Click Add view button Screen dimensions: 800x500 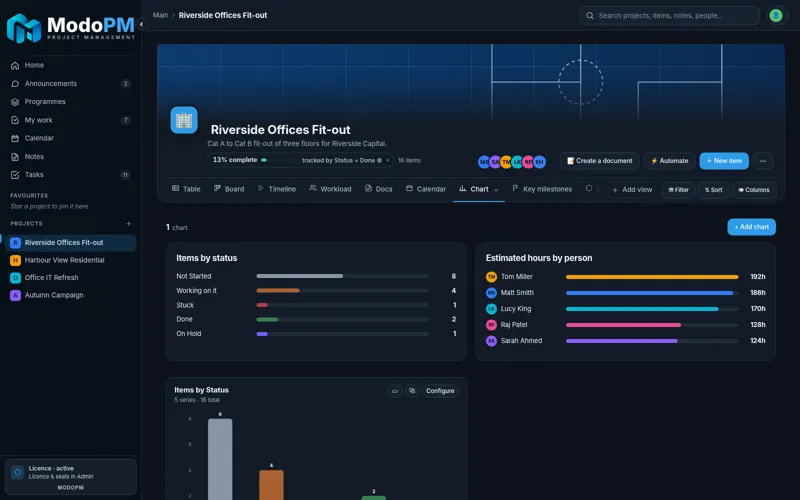coord(632,190)
